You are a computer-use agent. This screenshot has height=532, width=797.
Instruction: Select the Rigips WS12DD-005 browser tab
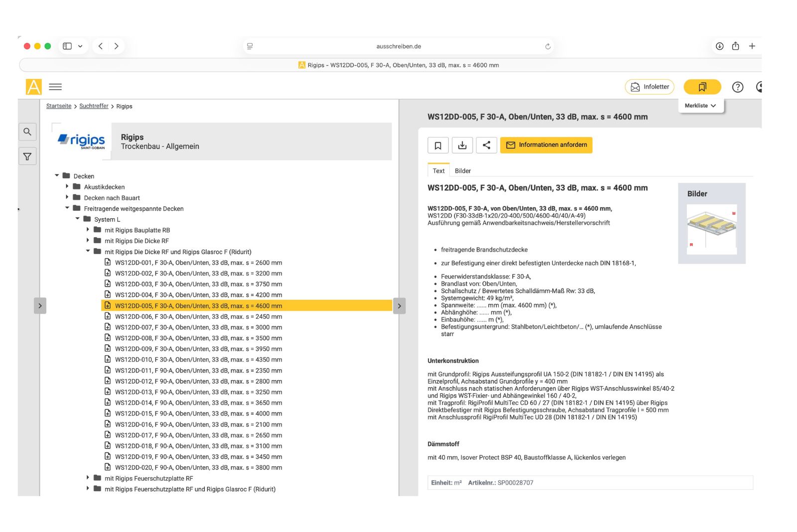tap(398, 65)
